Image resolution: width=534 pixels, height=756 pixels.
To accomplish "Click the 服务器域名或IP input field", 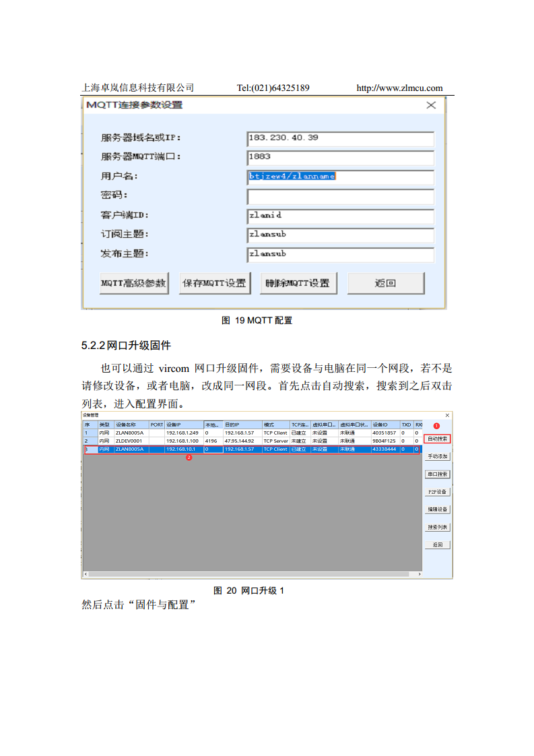I will 340,138.
